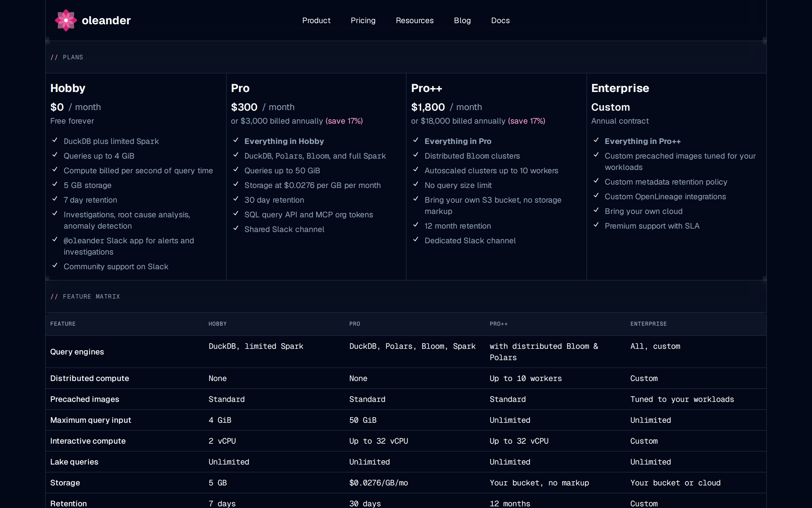
Task: Click checkmark beside DuckDB plus limited Spark
Action: 55,140
